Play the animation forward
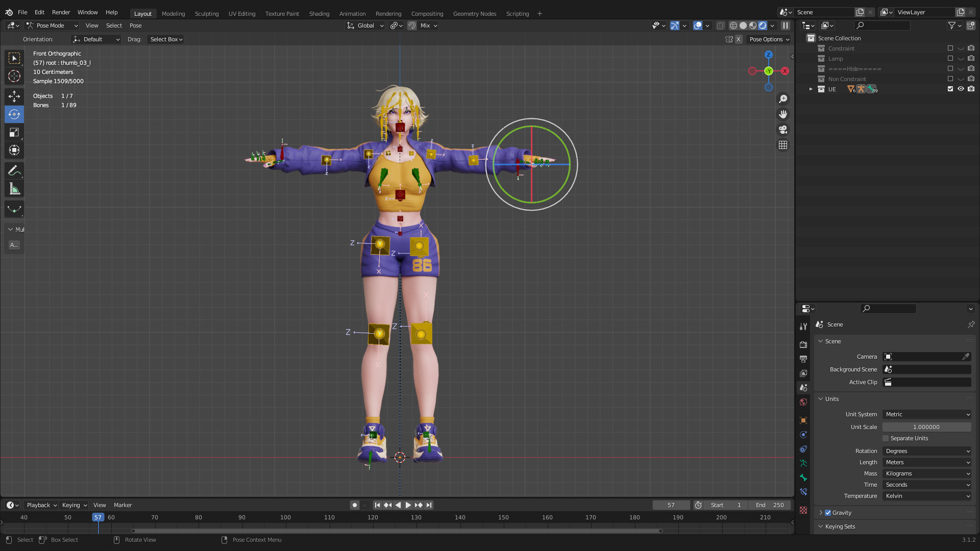Viewport: 980px width, 551px height. click(408, 505)
